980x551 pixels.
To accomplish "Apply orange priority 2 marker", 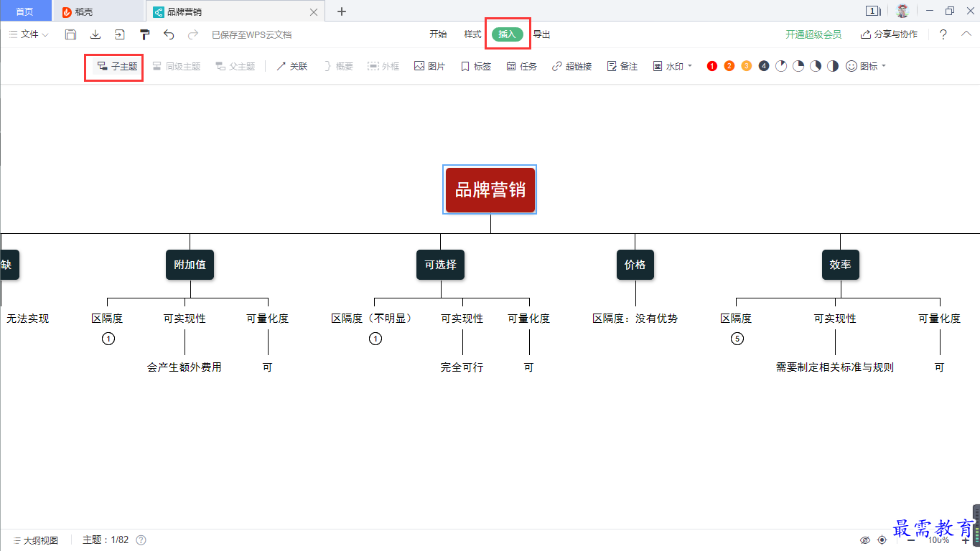I will pos(729,66).
